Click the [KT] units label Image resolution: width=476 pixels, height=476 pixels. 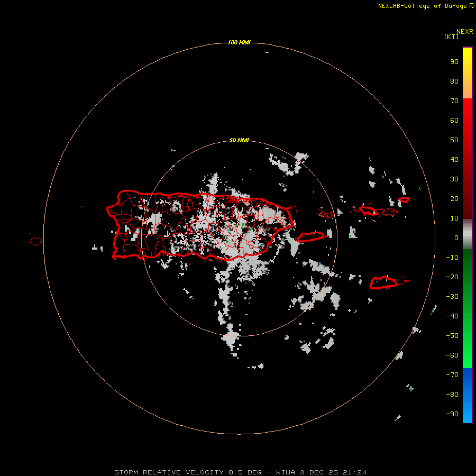point(451,36)
